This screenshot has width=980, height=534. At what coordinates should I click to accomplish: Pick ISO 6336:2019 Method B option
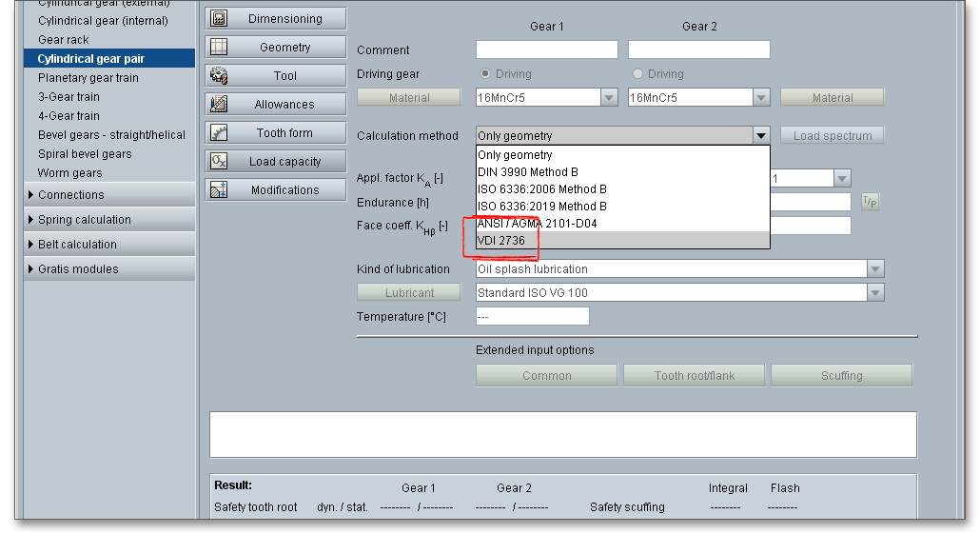541,207
